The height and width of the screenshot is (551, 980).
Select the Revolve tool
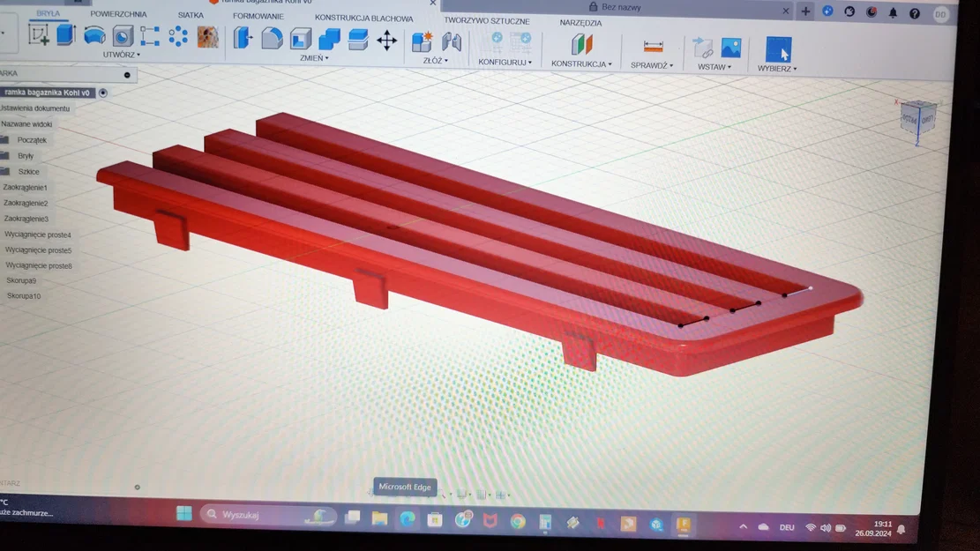point(94,35)
